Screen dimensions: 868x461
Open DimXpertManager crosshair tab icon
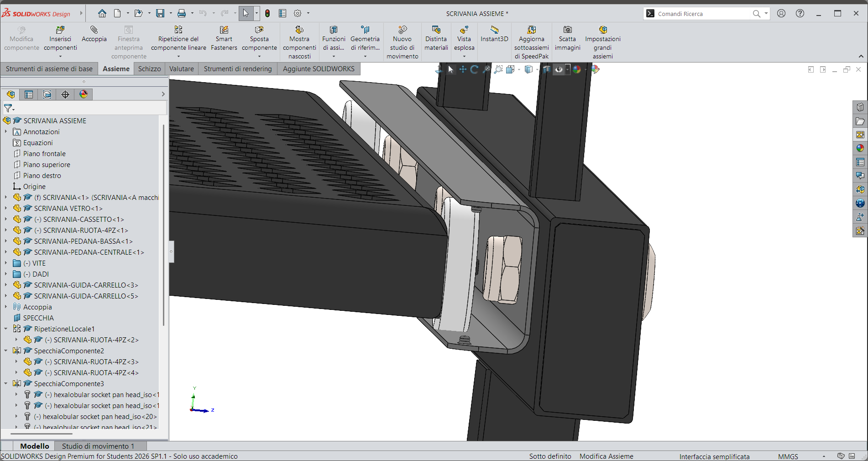point(65,94)
